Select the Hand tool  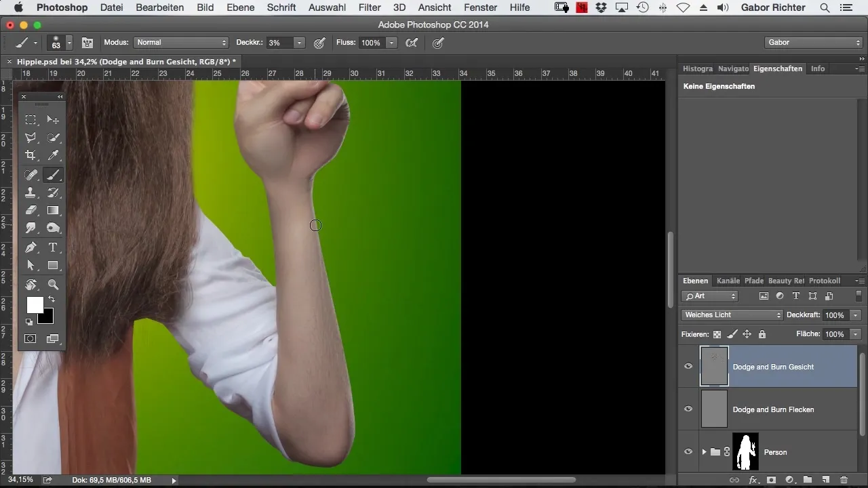pos(31,285)
